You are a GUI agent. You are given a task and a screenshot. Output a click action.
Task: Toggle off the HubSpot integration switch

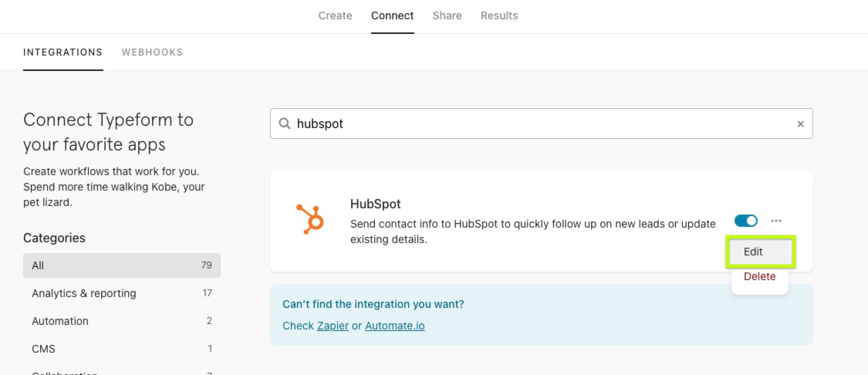coord(745,221)
